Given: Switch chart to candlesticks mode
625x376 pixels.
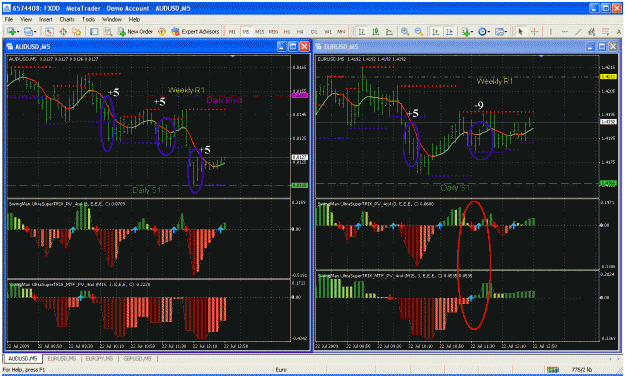Looking at the screenshot, I should (375, 31).
